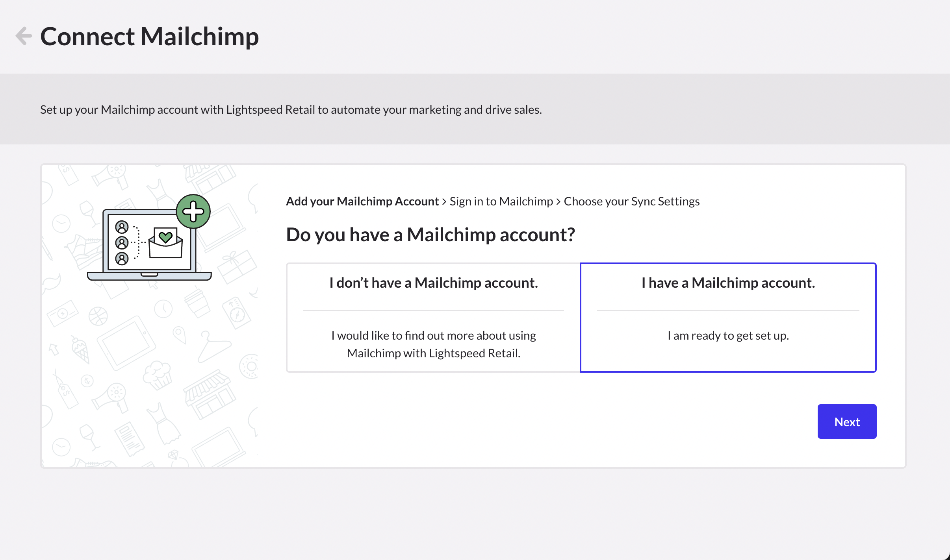Click the chevron before 'Choose your Sync Settings'

(x=558, y=201)
